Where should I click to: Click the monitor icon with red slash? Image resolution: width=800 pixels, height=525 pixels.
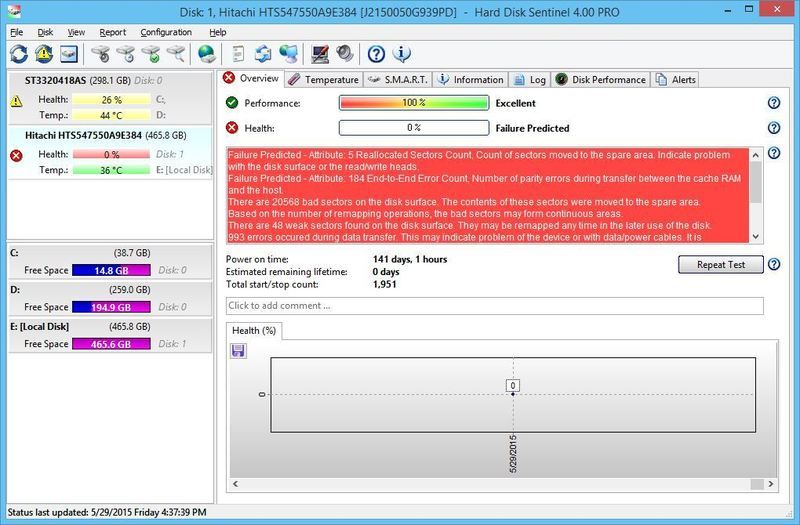pos(321,54)
